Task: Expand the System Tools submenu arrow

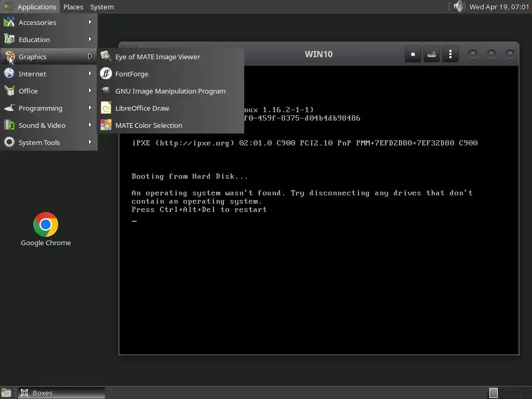Action: pyautogui.click(x=90, y=142)
